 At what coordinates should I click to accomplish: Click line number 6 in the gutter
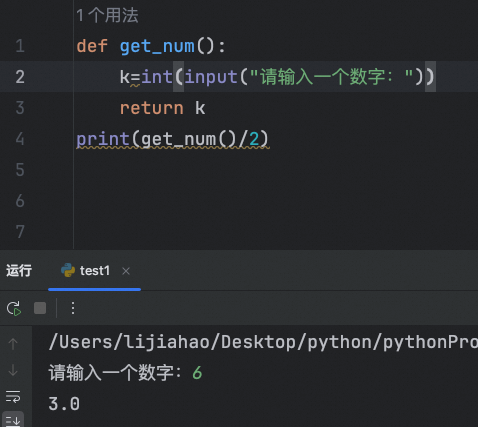20,201
